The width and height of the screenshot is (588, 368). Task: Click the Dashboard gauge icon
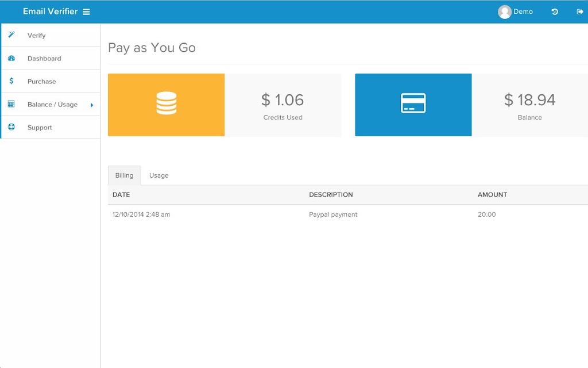pyautogui.click(x=11, y=58)
